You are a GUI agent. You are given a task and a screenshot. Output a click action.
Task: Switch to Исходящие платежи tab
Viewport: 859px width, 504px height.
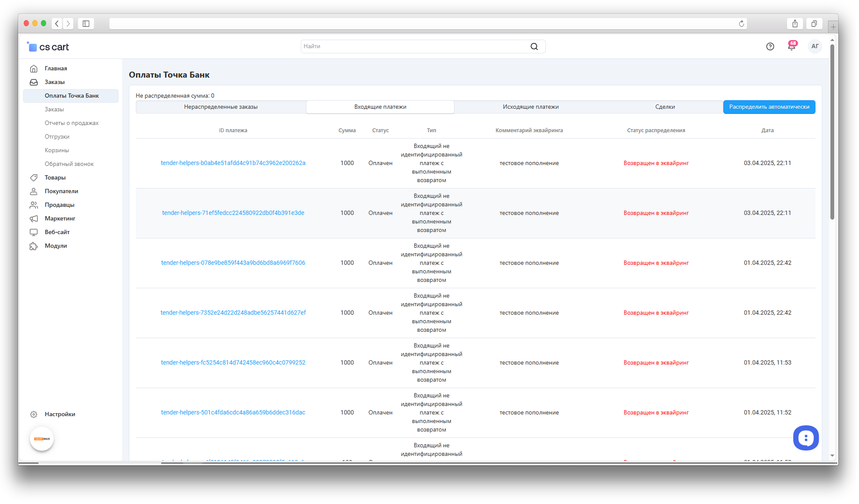point(530,107)
